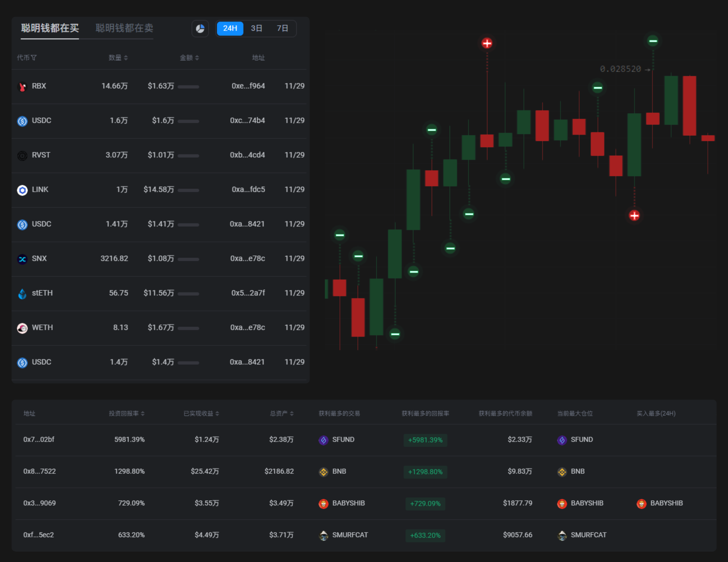The width and height of the screenshot is (728, 562).
Task: Switch time range to 3日
Action: (x=256, y=28)
